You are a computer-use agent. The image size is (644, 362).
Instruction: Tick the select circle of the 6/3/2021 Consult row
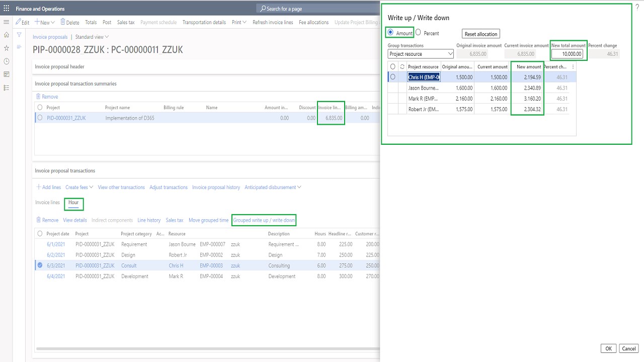40,265
